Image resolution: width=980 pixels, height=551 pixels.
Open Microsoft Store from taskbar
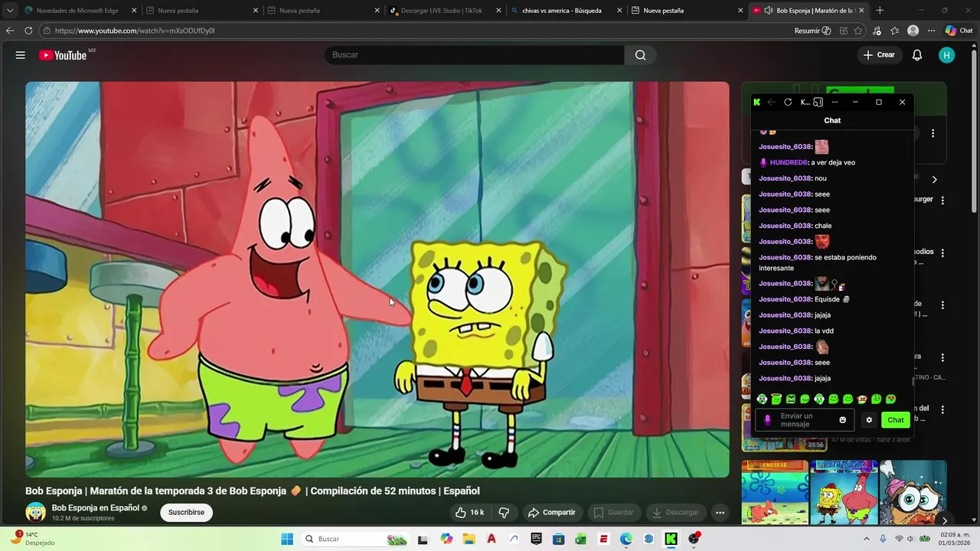(x=559, y=539)
